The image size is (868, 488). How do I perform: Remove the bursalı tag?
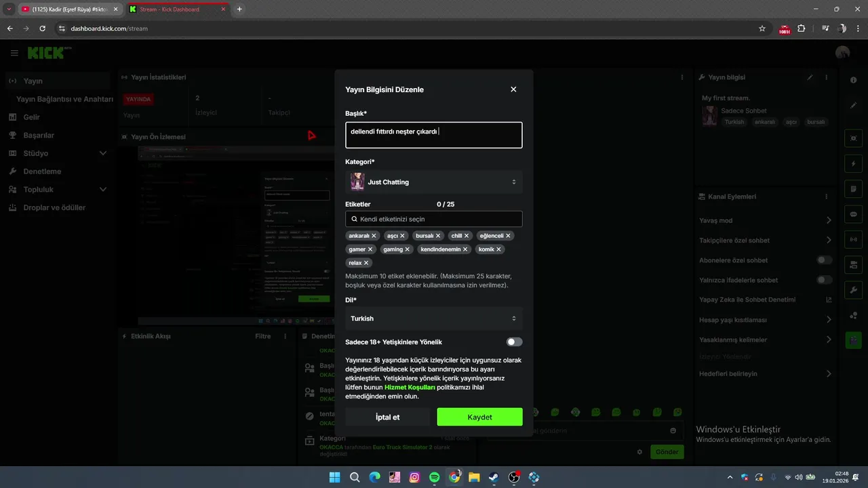tap(438, 236)
